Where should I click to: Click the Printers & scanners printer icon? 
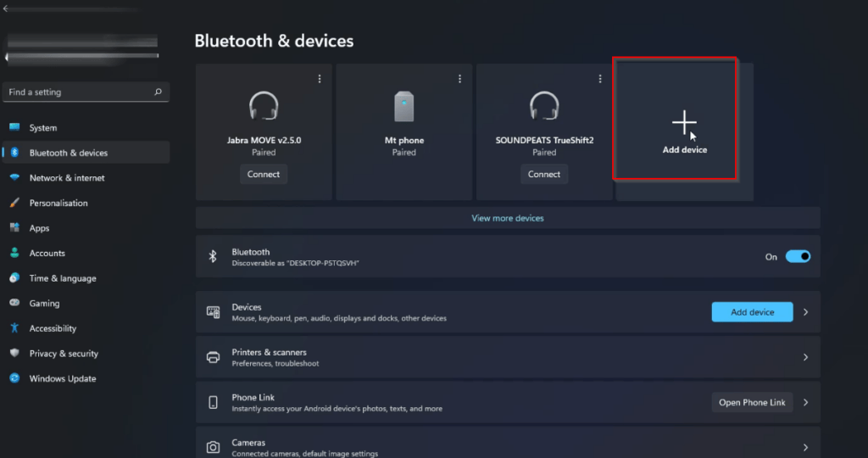coord(213,357)
